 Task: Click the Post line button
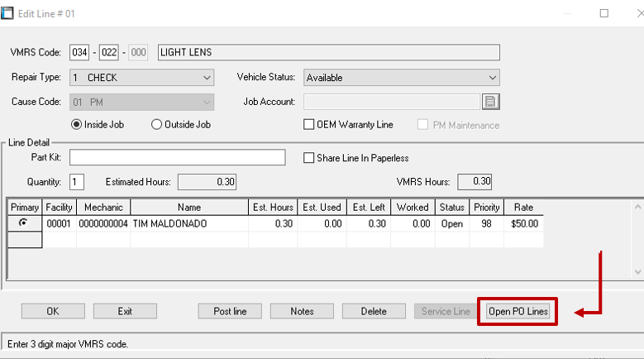click(230, 311)
